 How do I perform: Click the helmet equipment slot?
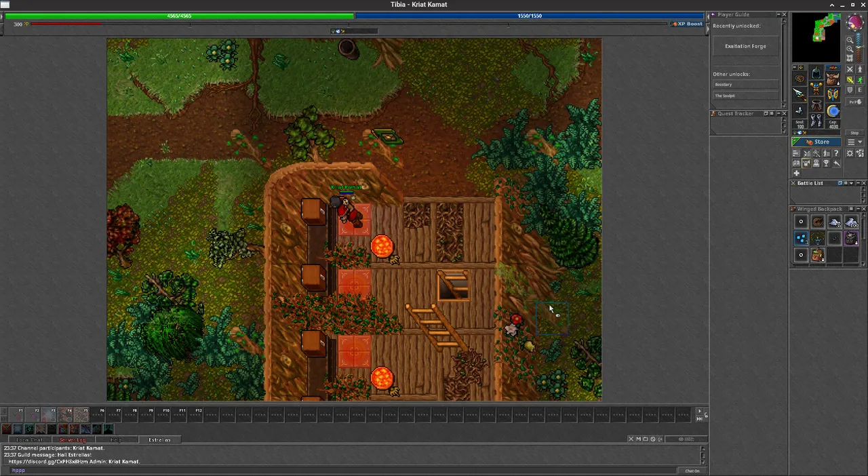click(816, 72)
